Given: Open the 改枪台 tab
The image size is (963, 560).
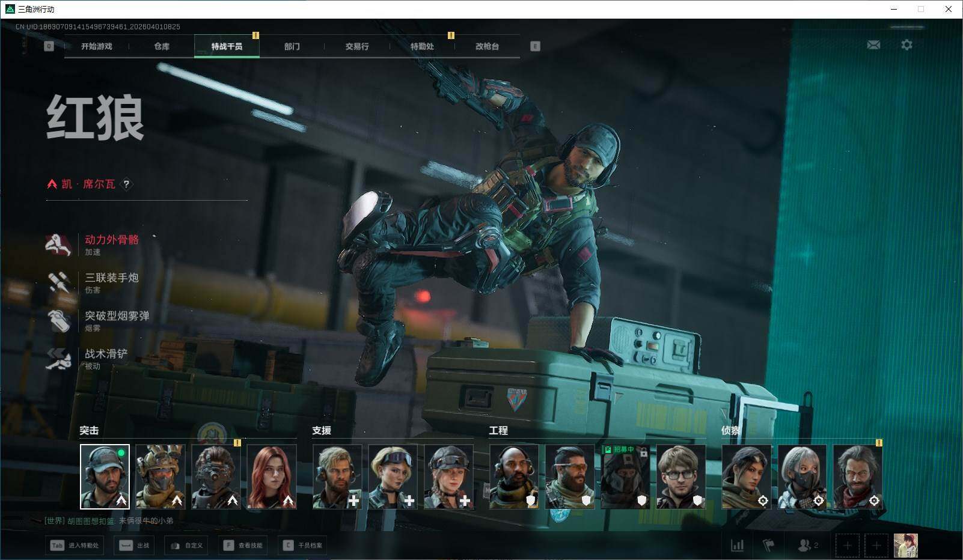Looking at the screenshot, I should point(487,46).
